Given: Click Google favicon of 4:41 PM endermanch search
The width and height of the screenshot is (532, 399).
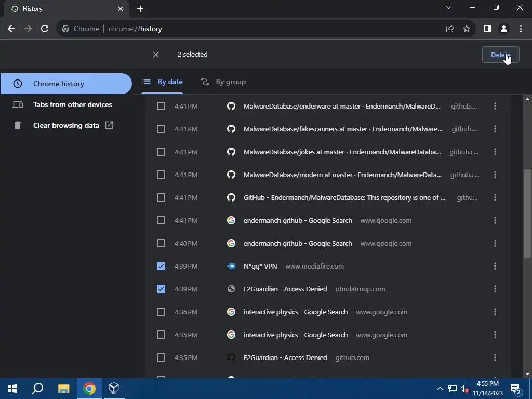Looking at the screenshot, I should point(231,220).
